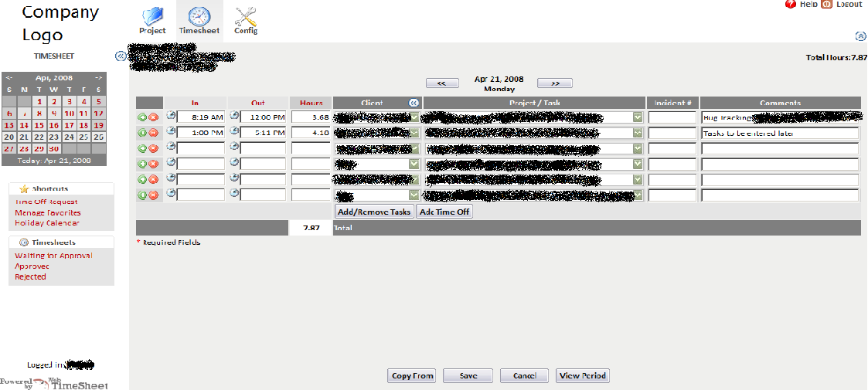This screenshot has height=390, width=868.
Task: Go to next day with >> button
Action: coord(555,83)
